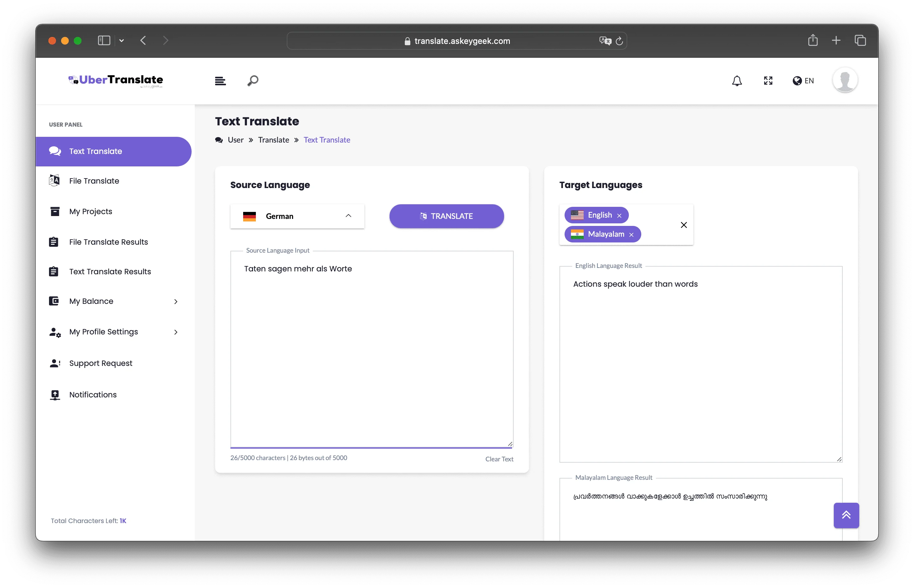914x588 pixels.
Task: Click the File Translate Results clipboard icon
Action: click(x=53, y=242)
